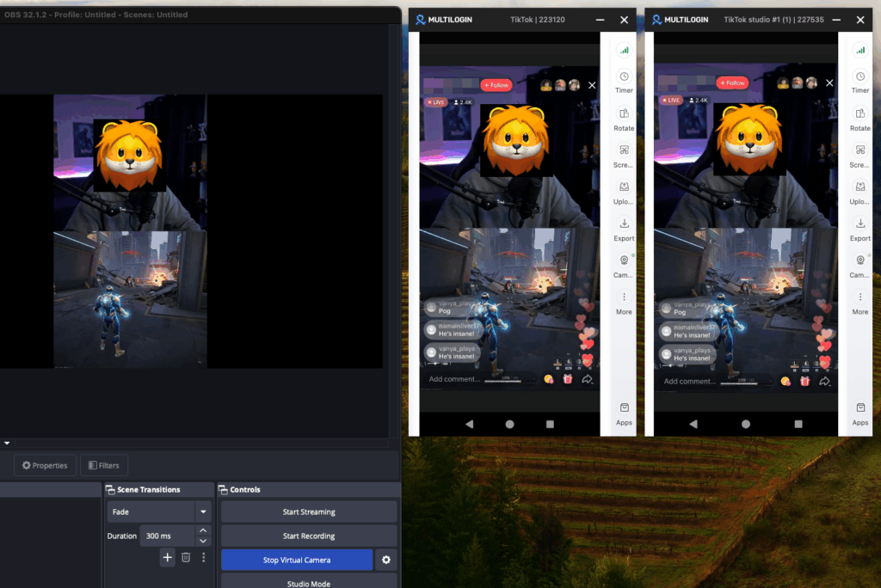Close the live stream in TikTok studio

(x=829, y=83)
